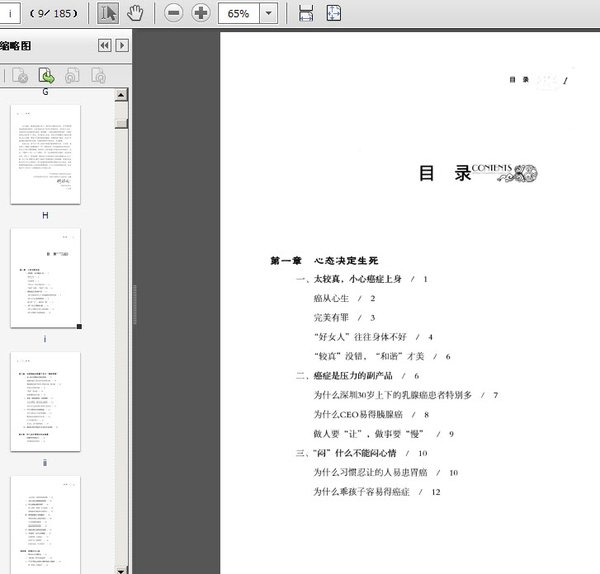Expand thumbnails panel options with right-arrow button
The height and width of the screenshot is (574, 600).
[122, 46]
